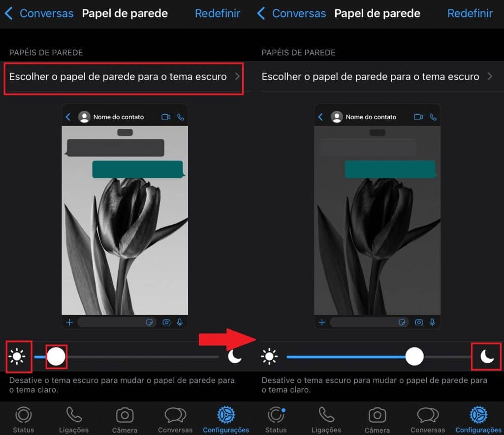Image resolution: width=504 pixels, height=435 pixels.
Task: Click the moon dimming icon in left screen
Action: point(235,356)
